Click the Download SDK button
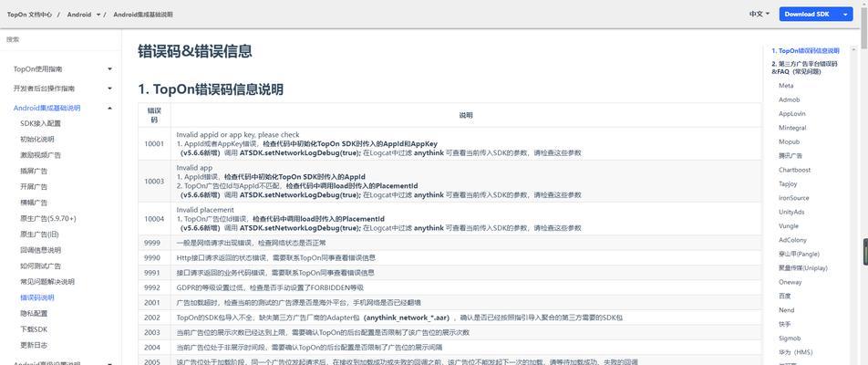Image resolution: width=868 pixels, height=365 pixels. coord(809,15)
